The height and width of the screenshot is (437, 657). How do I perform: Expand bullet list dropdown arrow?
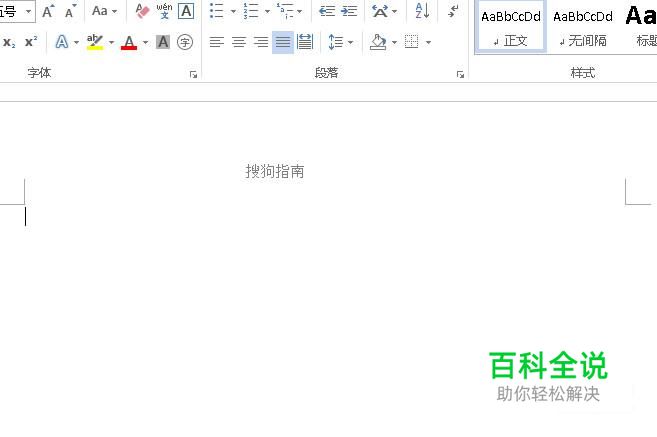233,11
